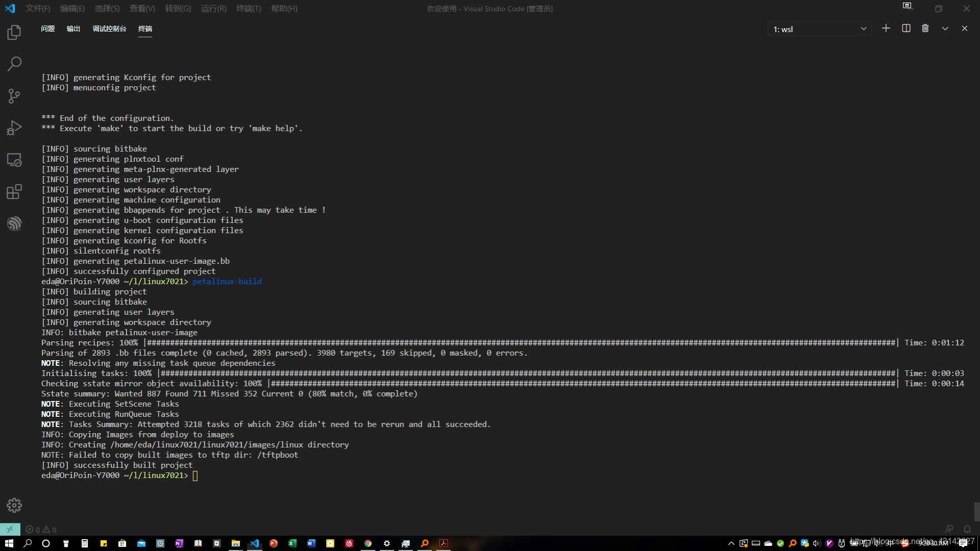Open the Manage settings gear icon

tap(14, 505)
